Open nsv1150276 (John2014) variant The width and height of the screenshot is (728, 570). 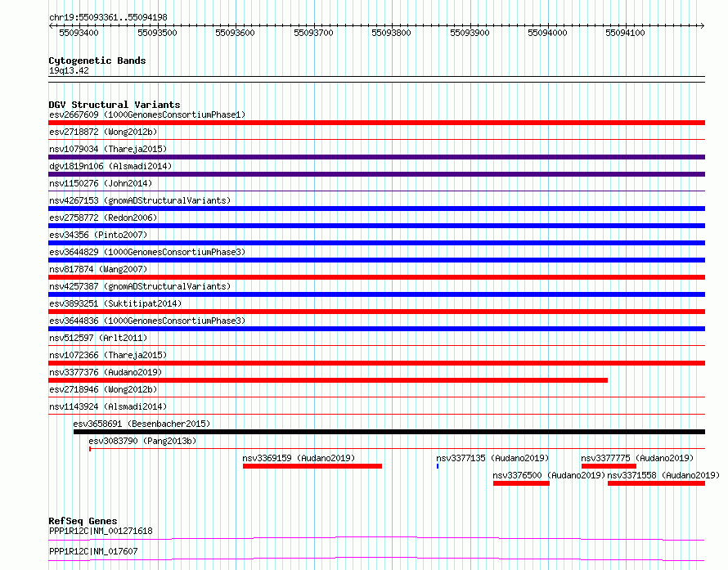pos(101,183)
